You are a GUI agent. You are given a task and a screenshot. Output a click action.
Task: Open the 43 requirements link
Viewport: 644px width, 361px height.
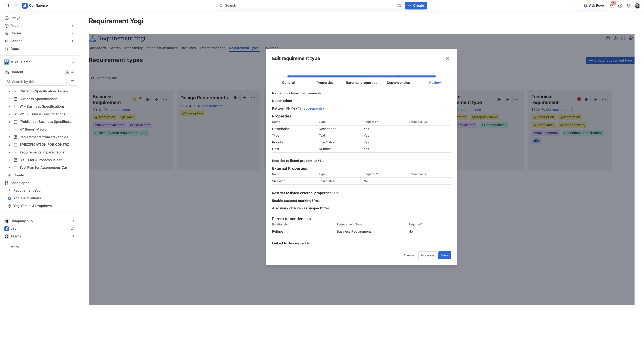(x=310, y=108)
